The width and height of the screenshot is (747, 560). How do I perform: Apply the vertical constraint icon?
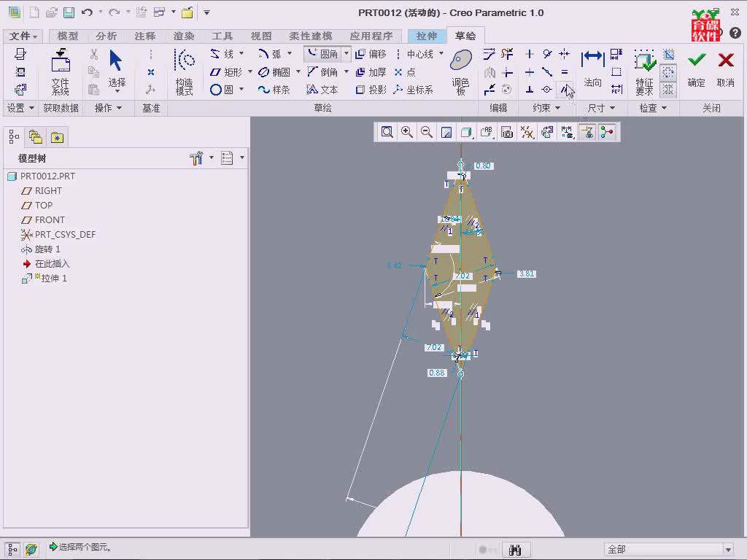[530, 54]
